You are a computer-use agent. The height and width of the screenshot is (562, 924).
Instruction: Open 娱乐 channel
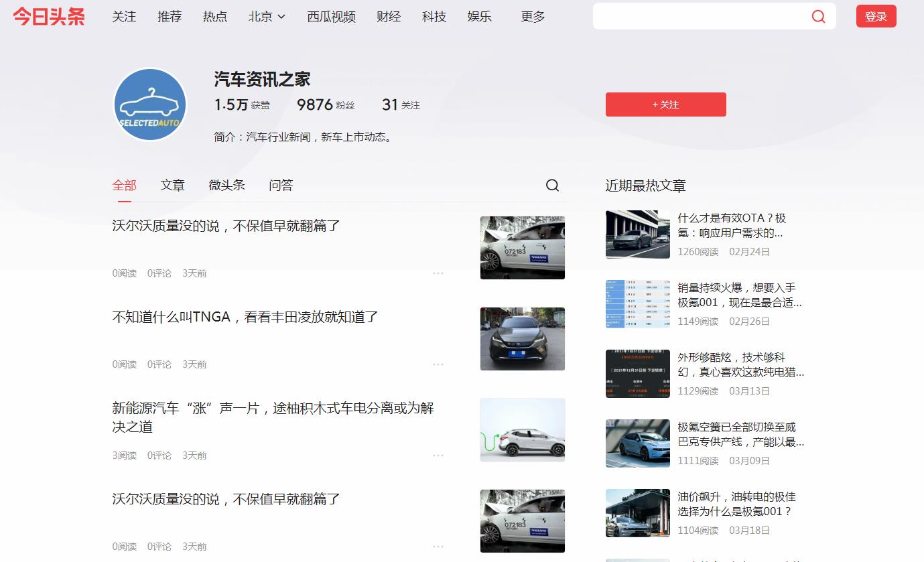coord(480,17)
